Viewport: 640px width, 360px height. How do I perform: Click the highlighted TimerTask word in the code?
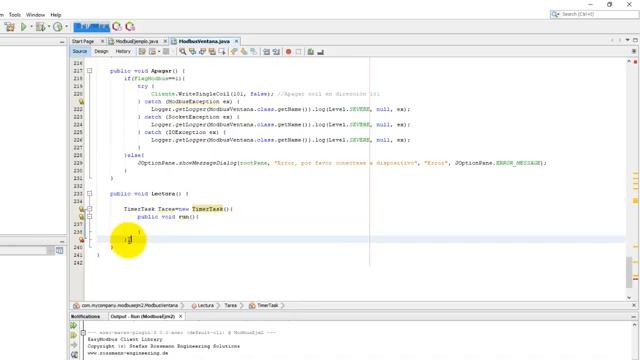pyautogui.click(x=207, y=209)
